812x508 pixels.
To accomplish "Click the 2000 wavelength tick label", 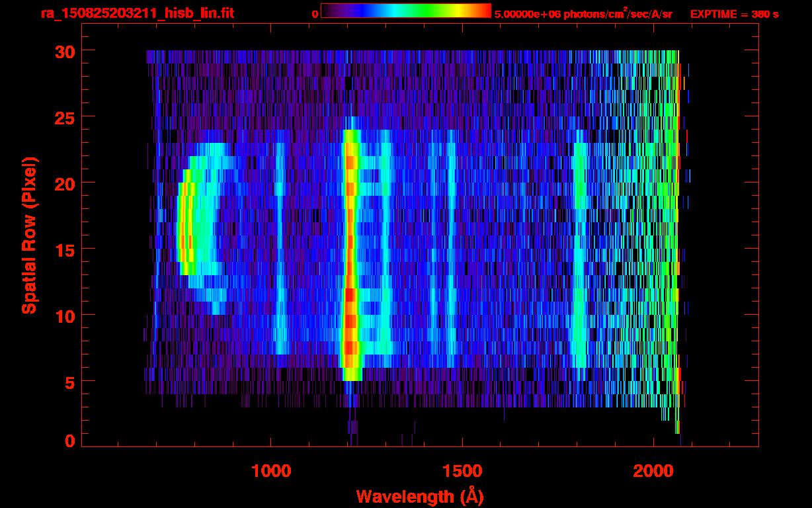I will (x=654, y=470).
